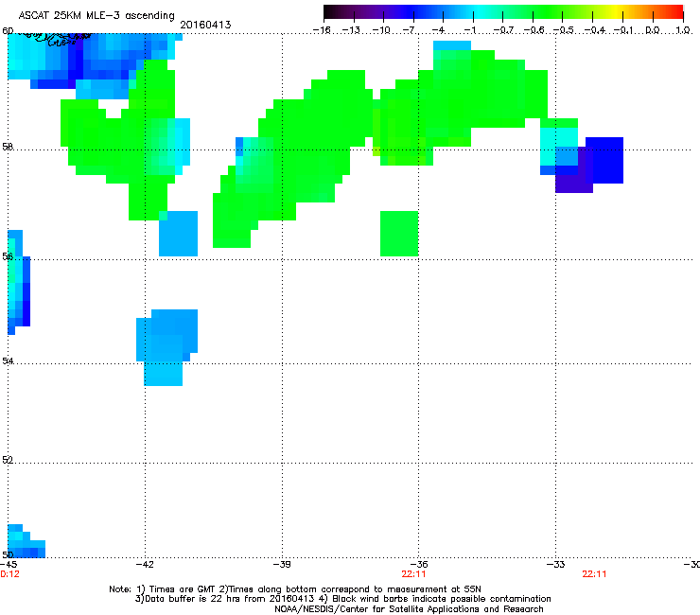The height and width of the screenshot is (615, 700).
Task: Click the longitude label -36
Action: tap(418, 565)
